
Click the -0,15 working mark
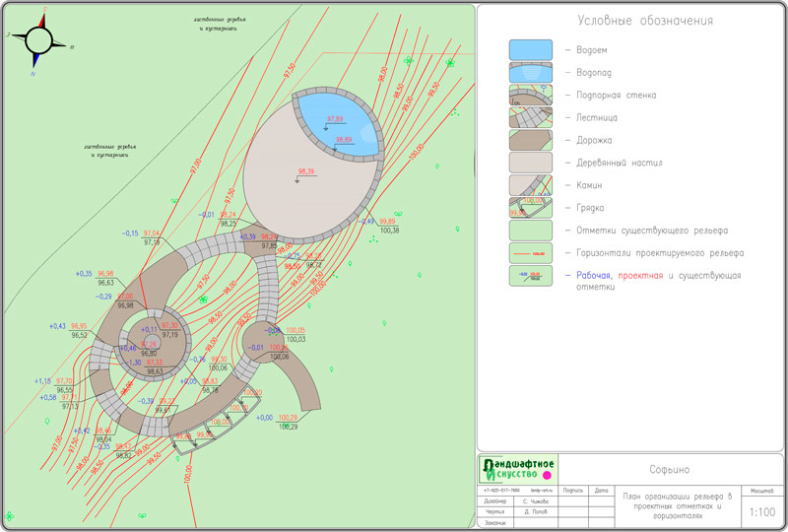tap(130, 233)
